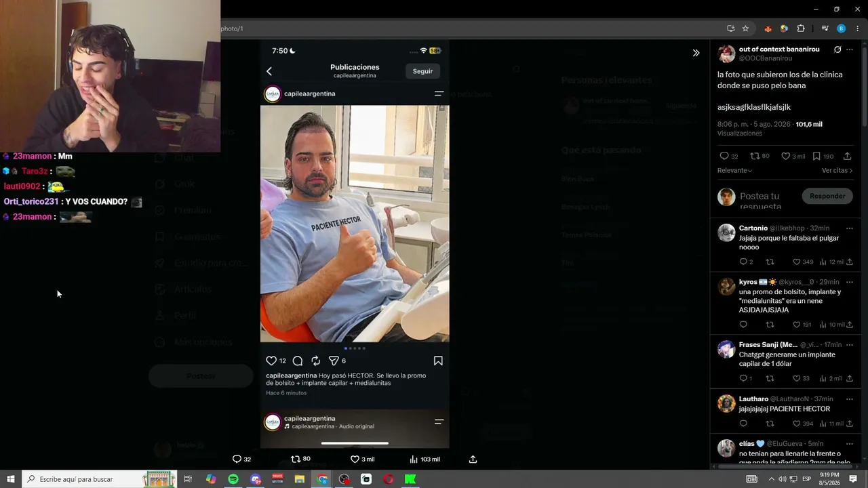The width and height of the screenshot is (868, 488).
Task: Share the main tweet by OOCBananirou
Action: pos(847,156)
